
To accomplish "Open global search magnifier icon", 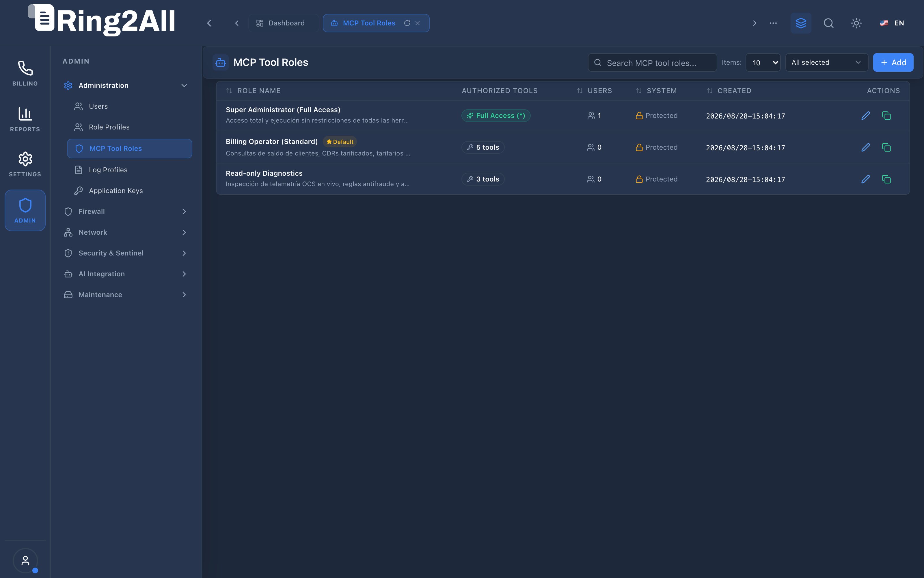I will (x=828, y=23).
